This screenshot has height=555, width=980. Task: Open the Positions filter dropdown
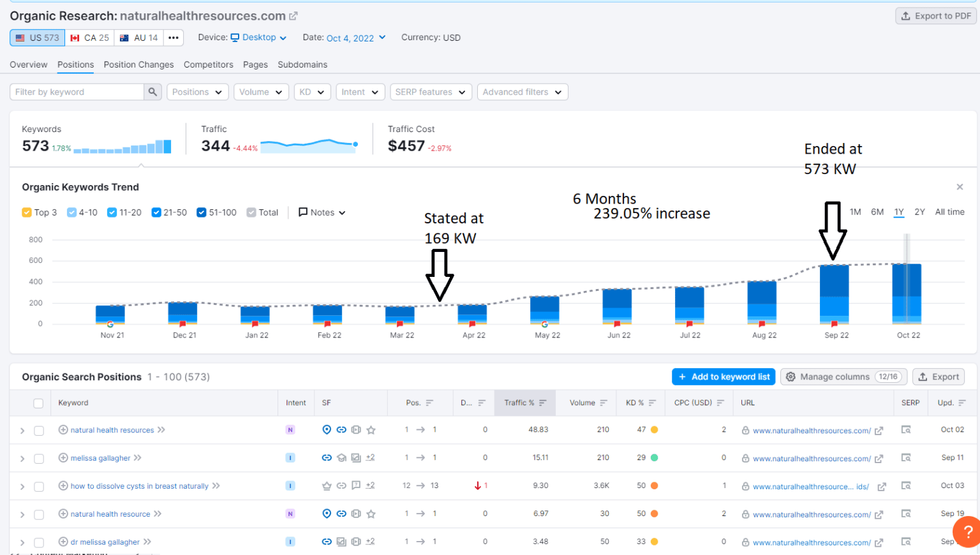tap(198, 92)
